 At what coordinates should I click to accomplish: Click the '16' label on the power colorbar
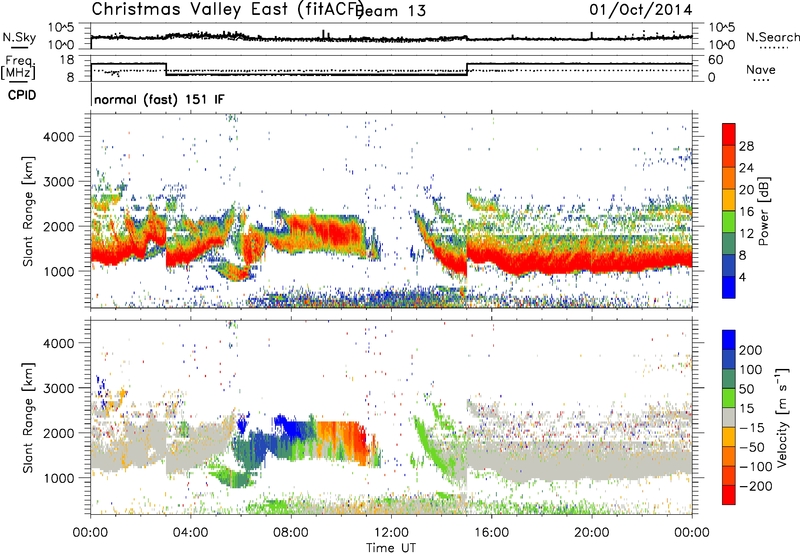746,212
